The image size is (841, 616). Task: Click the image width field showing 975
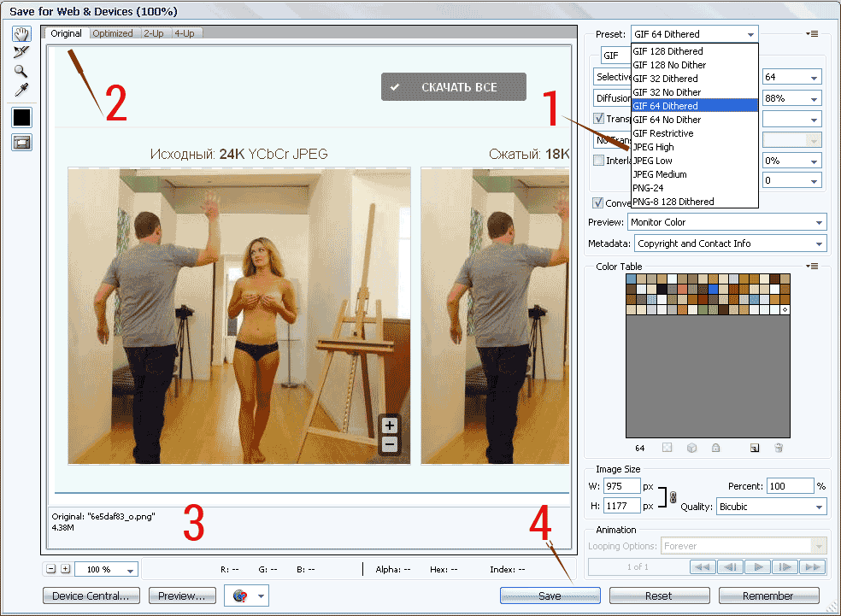pos(621,486)
